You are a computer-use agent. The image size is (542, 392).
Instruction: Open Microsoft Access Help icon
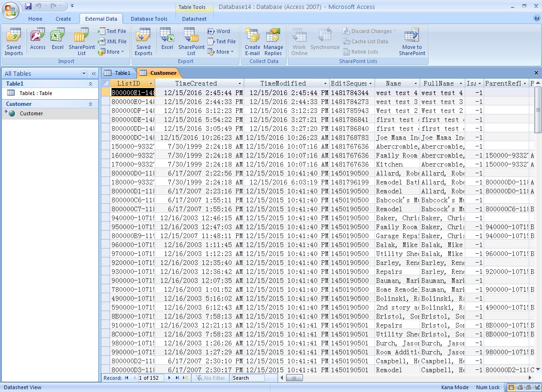537,18
